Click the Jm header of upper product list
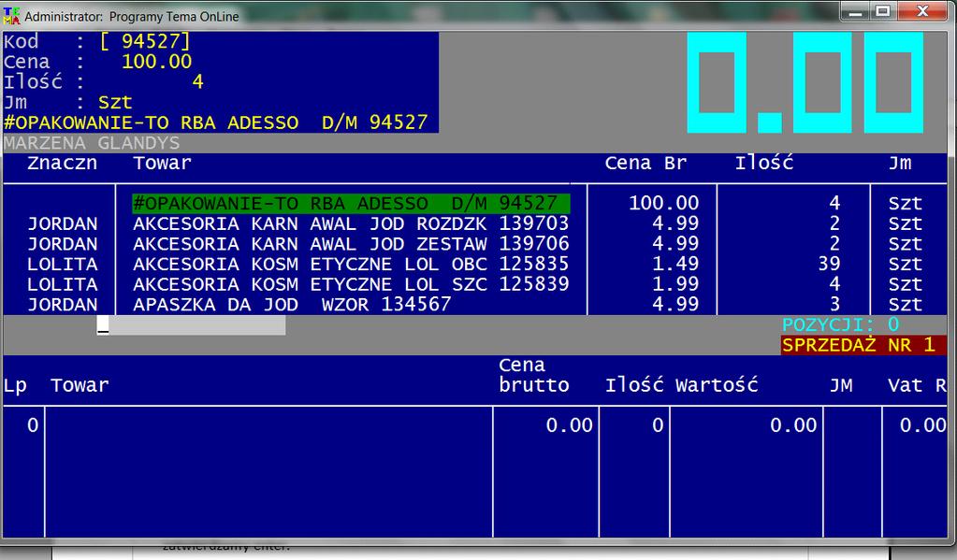The height and width of the screenshot is (560, 957). click(900, 163)
